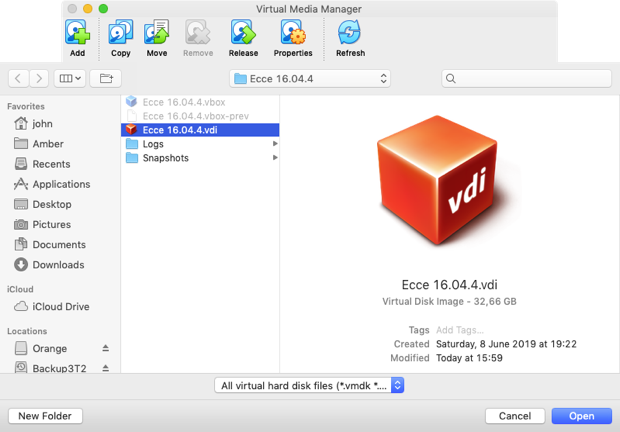620x432 pixels.
Task: Expand the Logs folder arrow
Action: pos(275,143)
